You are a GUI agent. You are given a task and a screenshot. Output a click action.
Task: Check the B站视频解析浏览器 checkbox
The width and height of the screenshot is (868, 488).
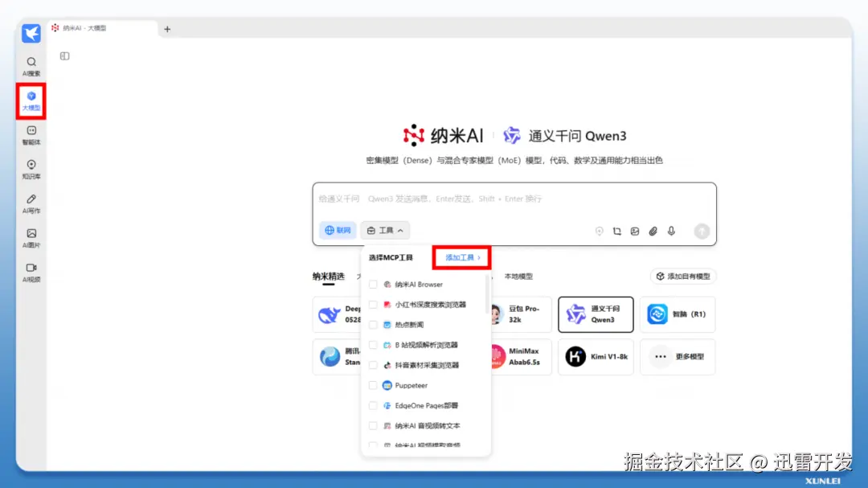(x=373, y=345)
